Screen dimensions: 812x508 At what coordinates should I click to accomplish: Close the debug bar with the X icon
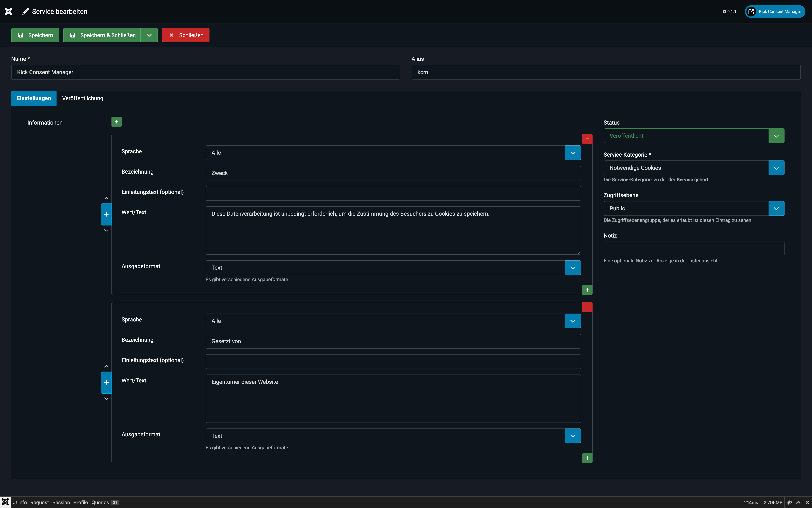click(x=807, y=502)
